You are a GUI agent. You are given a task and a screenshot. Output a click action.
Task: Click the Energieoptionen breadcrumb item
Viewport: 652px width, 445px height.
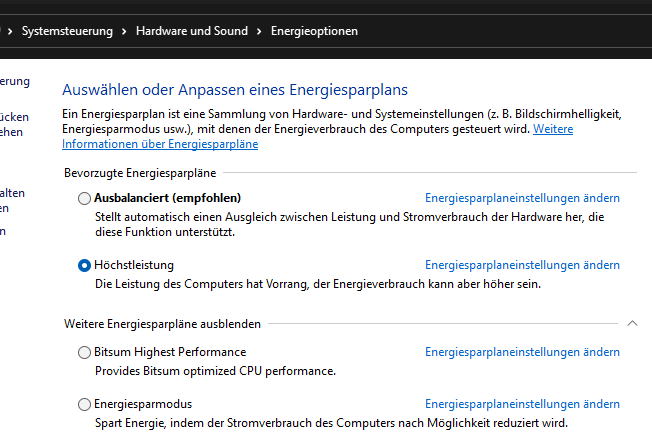314,31
